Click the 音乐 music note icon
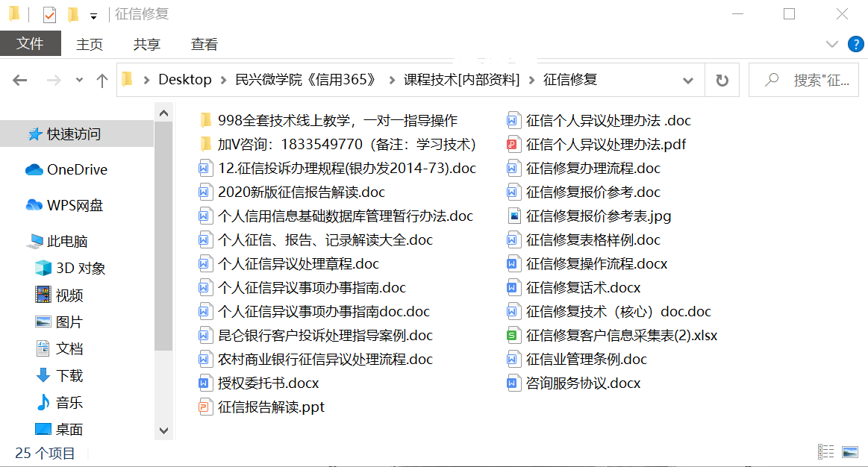The image size is (868, 467). (x=43, y=401)
